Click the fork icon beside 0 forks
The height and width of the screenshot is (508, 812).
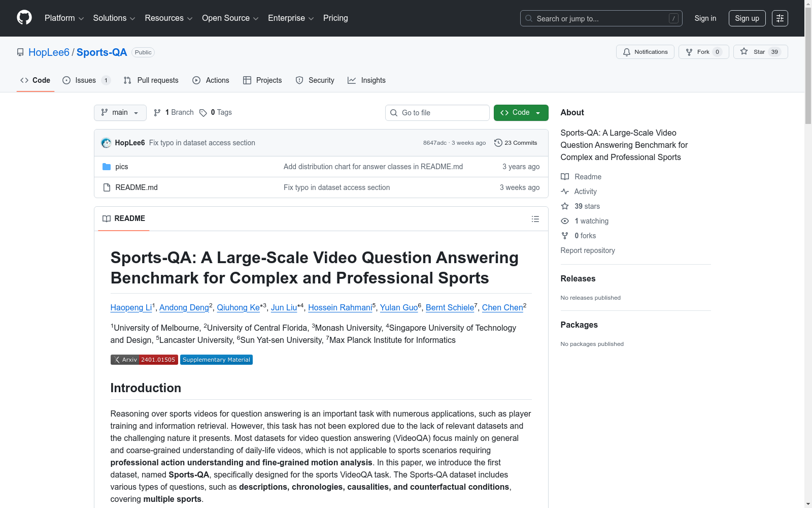565,236
